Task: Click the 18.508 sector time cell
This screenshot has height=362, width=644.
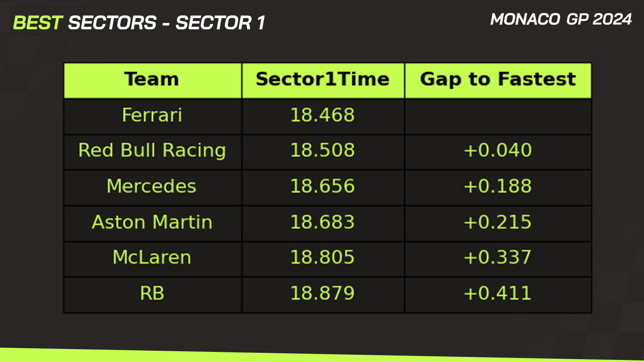Action: pos(323,150)
